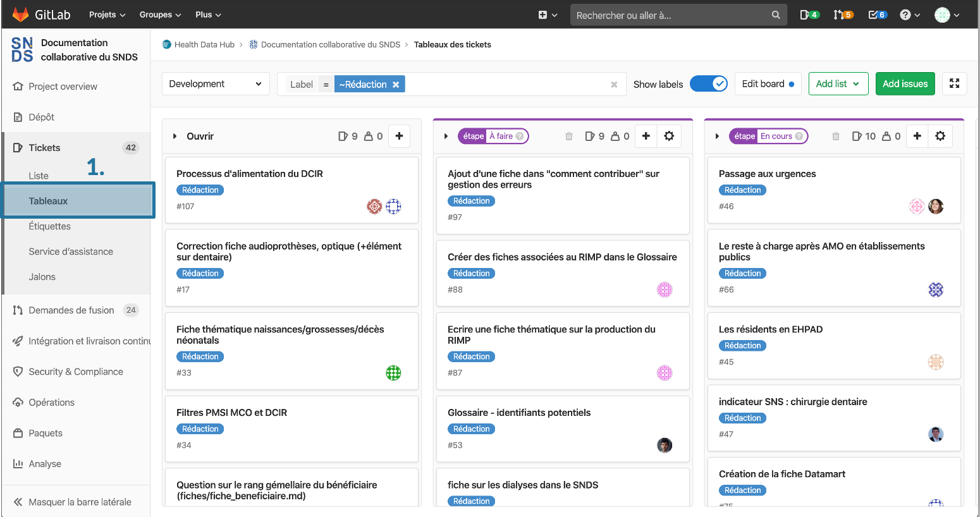Focus the Rechercher ou aller à search field

point(670,15)
